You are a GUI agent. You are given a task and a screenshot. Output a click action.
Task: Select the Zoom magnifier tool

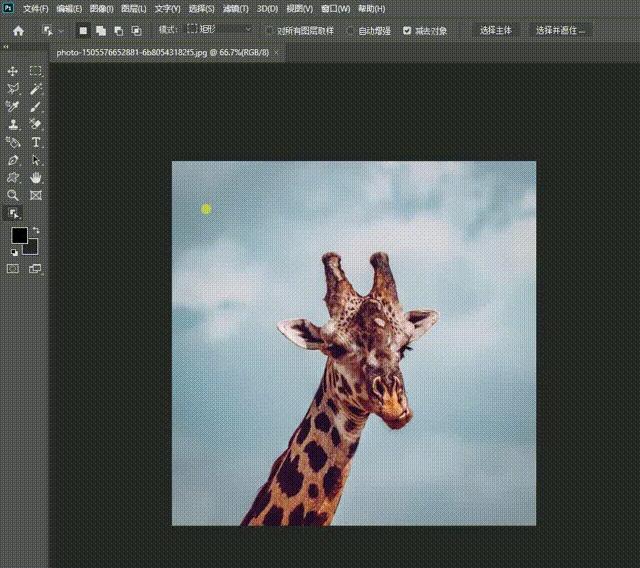point(13,195)
